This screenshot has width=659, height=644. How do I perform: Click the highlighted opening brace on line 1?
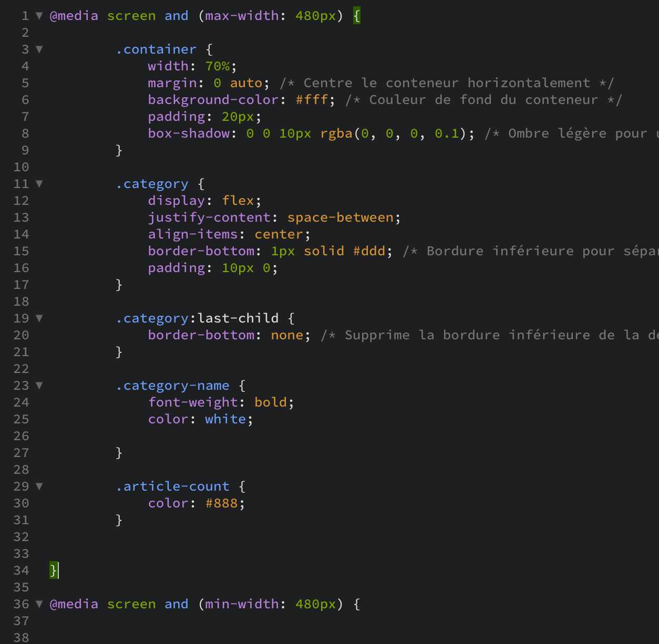pos(357,16)
